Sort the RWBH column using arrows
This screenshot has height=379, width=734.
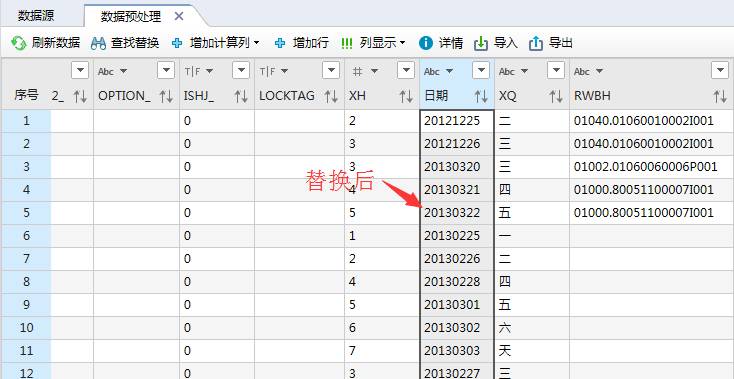(720, 96)
